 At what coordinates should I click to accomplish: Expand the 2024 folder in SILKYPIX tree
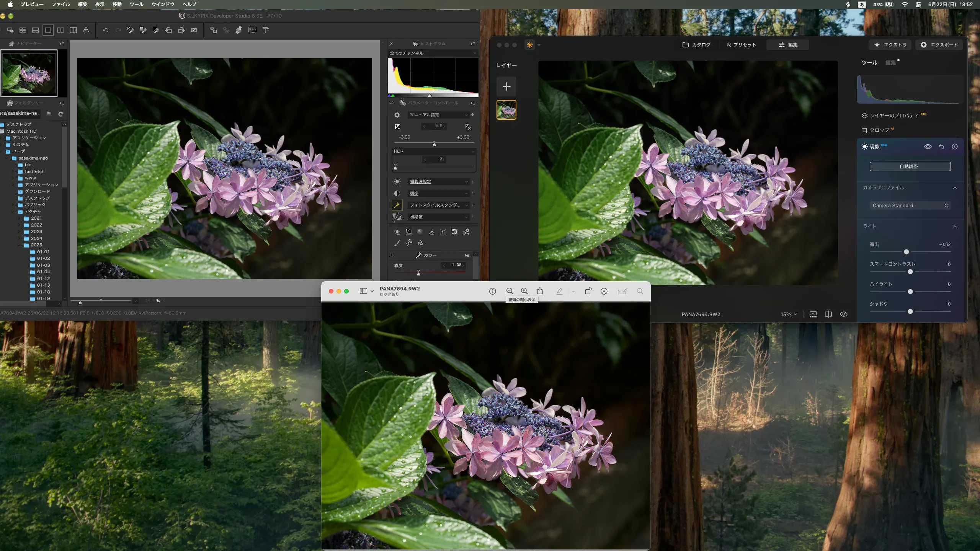coord(19,238)
